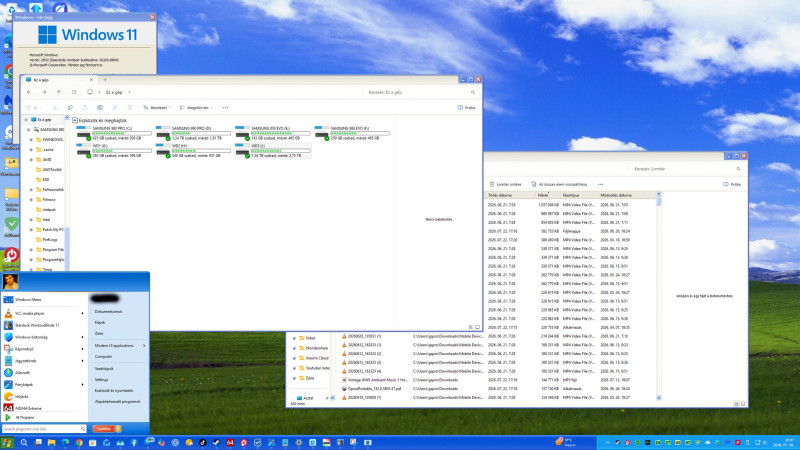Image resolution: width=800 pixels, height=450 pixels.
Task: Expand the Wondershare folder in Lomtár tree
Action: point(294,348)
